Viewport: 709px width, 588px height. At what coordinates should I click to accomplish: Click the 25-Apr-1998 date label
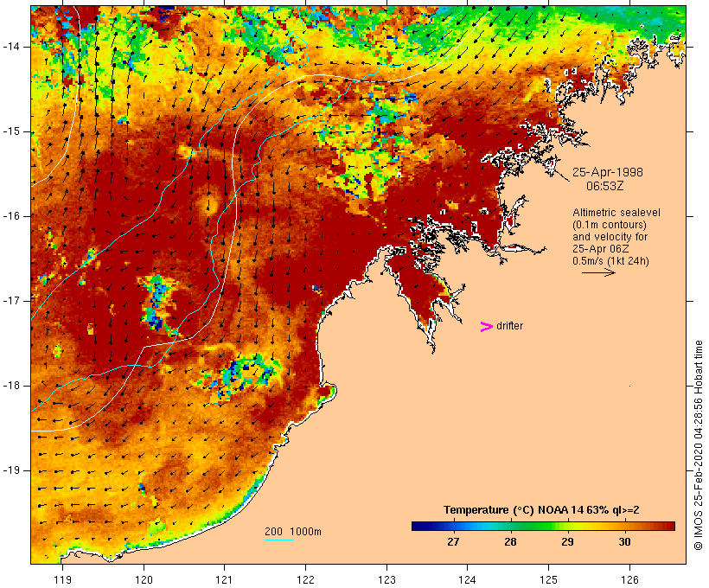607,172
